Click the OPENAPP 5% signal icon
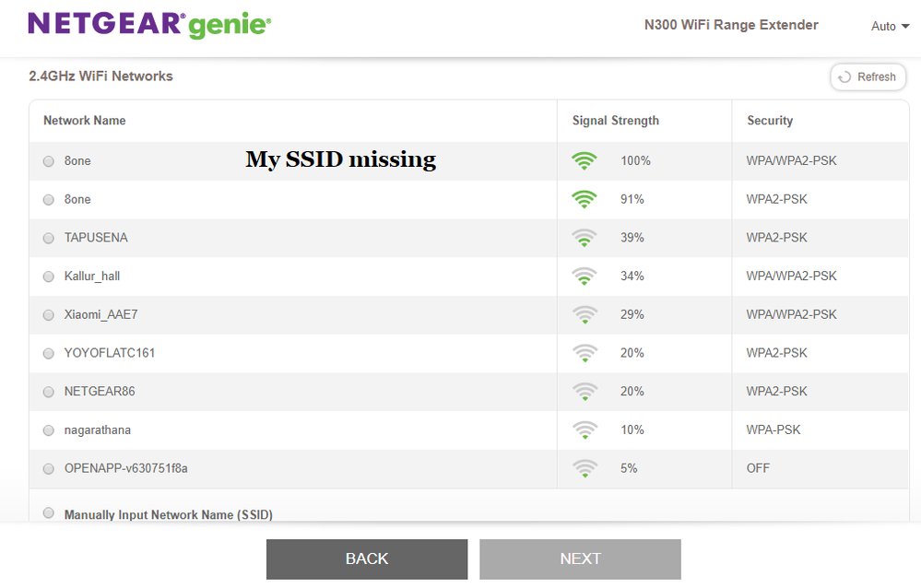The image size is (921, 588). [584, 469]
